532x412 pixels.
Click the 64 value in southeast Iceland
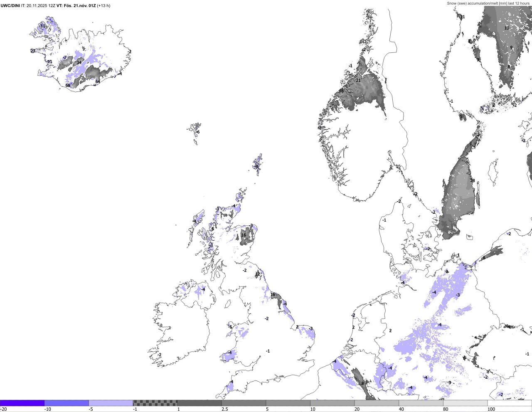(x=98, y=81)
